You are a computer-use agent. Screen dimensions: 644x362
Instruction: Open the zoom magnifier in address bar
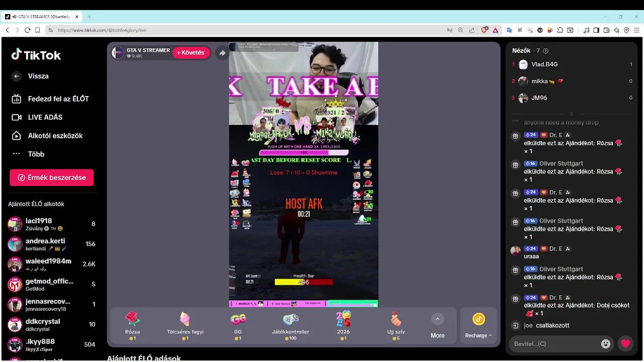point(460,30)
